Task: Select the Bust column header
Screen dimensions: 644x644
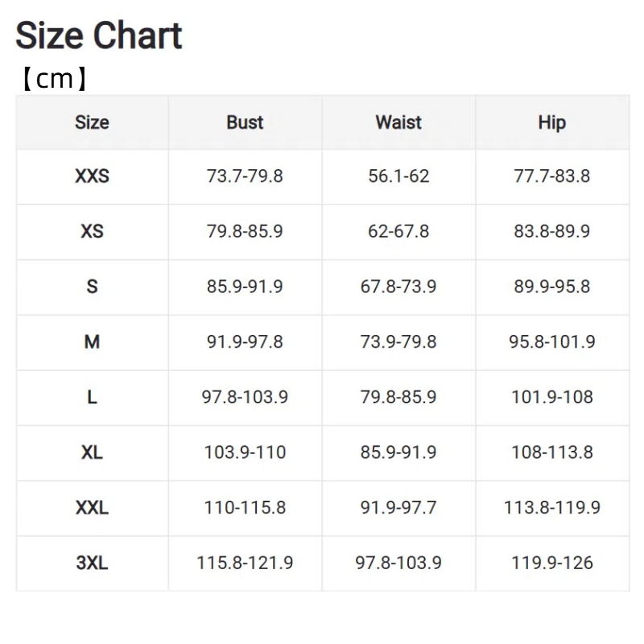Action: pyautogui.click(x=245, y=122)
